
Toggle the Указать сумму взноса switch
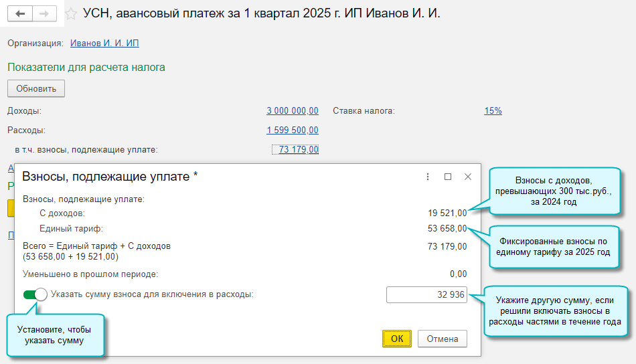[x=35, y=294]
